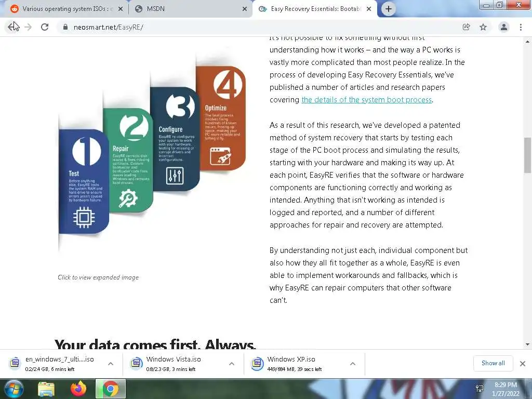Click the Chrome taskbar icon
532x399 pixels.
coord(111,389)
